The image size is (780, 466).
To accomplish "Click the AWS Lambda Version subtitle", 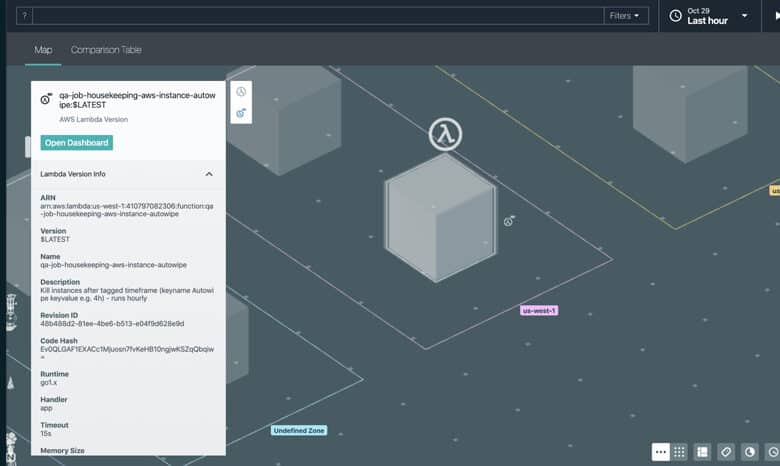I will click(94, 119).
